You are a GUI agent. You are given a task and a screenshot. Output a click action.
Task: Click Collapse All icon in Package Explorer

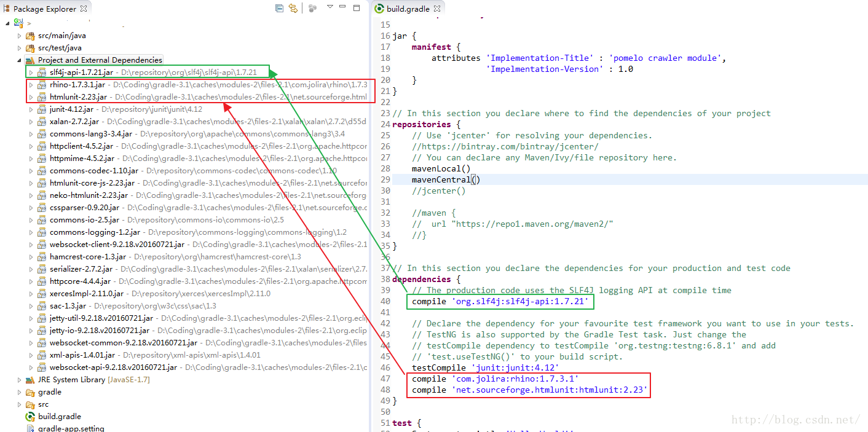280,8
